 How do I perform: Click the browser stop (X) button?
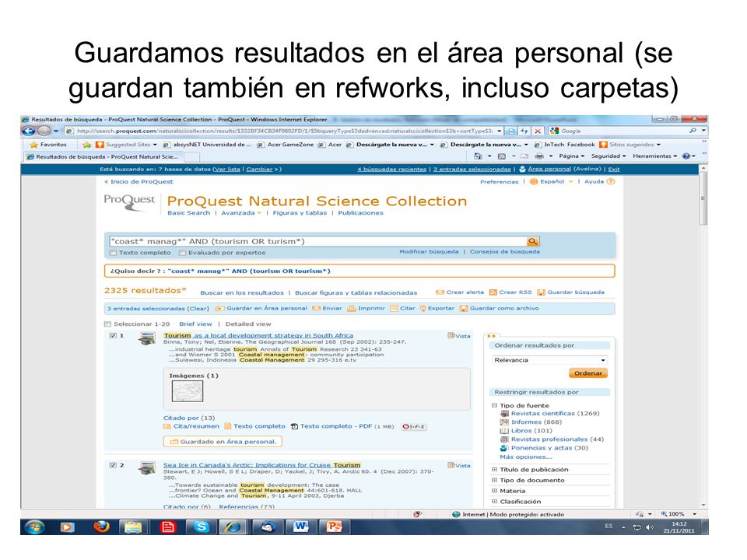[538, 131]
